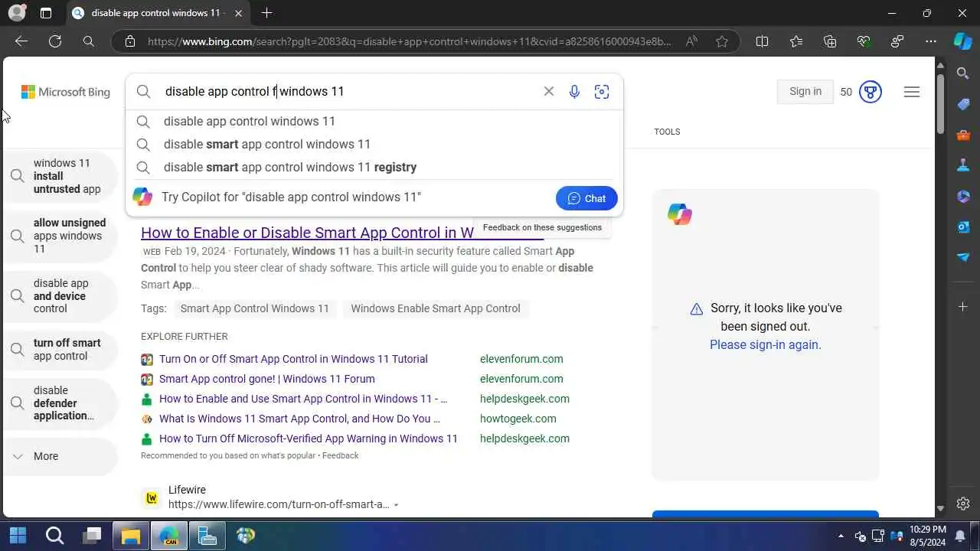
Task: Open 'How to Enable and Use Smart App Control' link
Action: tap(303, 399)
